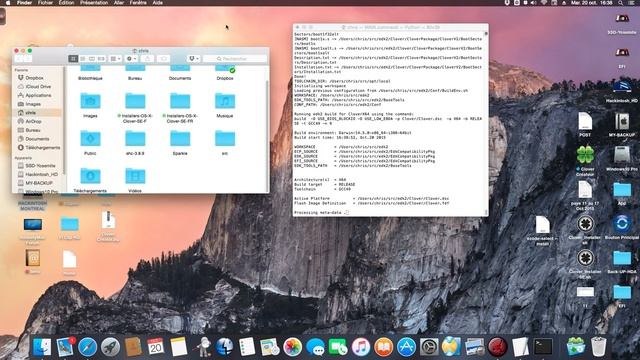Switch Finder to Cover Flow view
The height and width of the screenshot is (360, 640).
pyautogui.click(x=101, y=59)
